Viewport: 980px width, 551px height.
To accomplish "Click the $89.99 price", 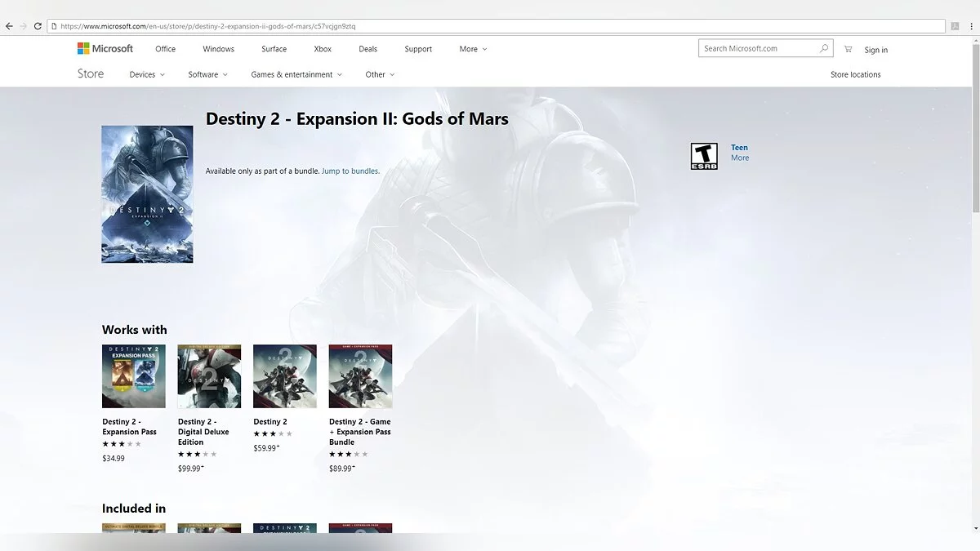I will point(342,469).
